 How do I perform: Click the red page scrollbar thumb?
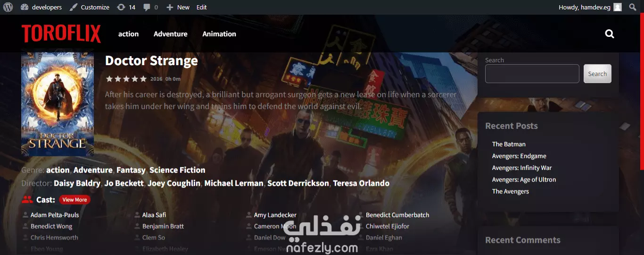pos(642,92)
